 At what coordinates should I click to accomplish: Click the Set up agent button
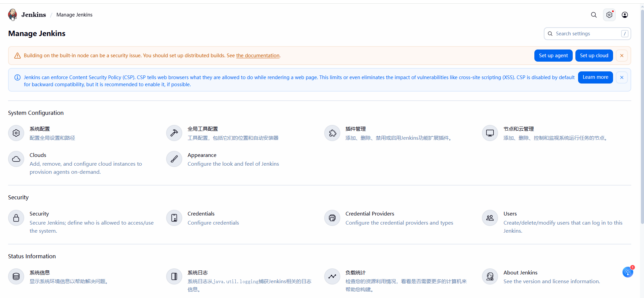553,56
